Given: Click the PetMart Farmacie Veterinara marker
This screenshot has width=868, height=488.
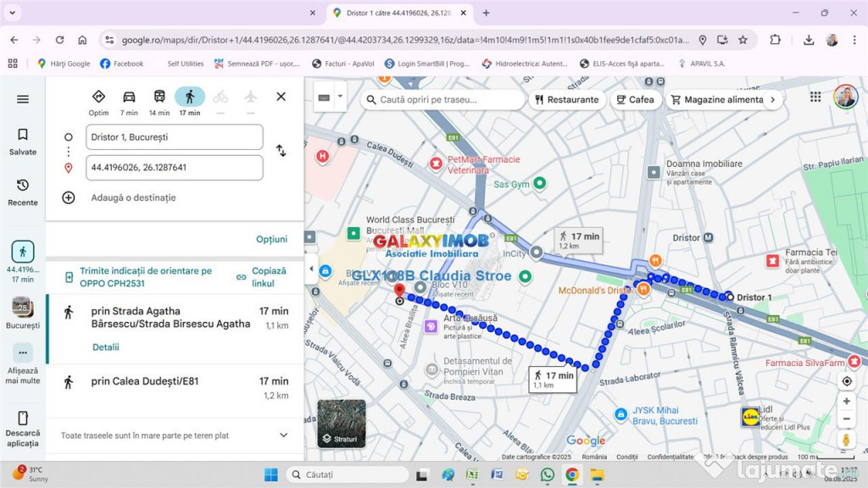Looking at the screenshot, I should click(x=437, y=164).
